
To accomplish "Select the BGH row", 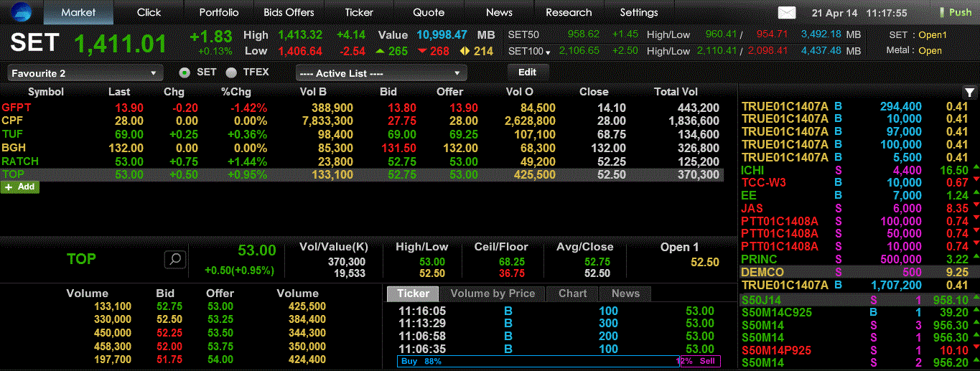I will point(362,148).
